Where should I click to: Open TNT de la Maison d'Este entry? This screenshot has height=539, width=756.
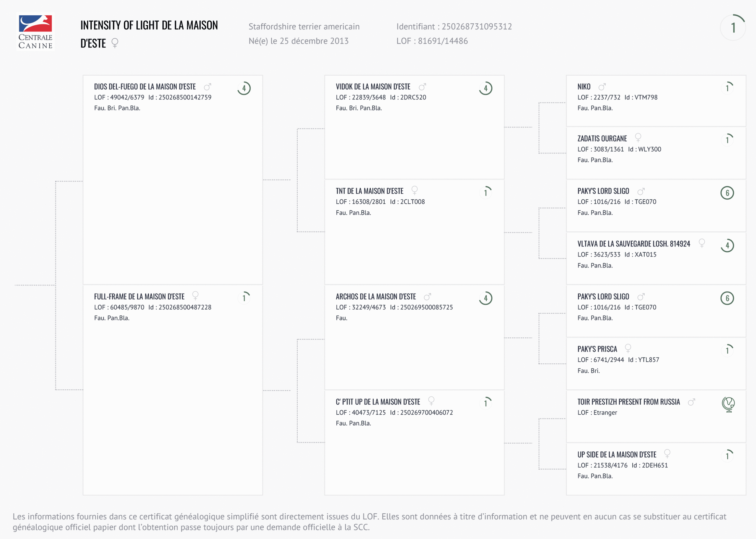(x=369, y=191)
